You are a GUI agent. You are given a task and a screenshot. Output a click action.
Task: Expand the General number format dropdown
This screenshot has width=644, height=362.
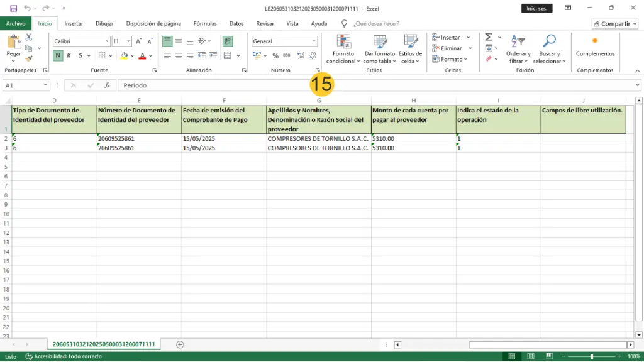314,41
